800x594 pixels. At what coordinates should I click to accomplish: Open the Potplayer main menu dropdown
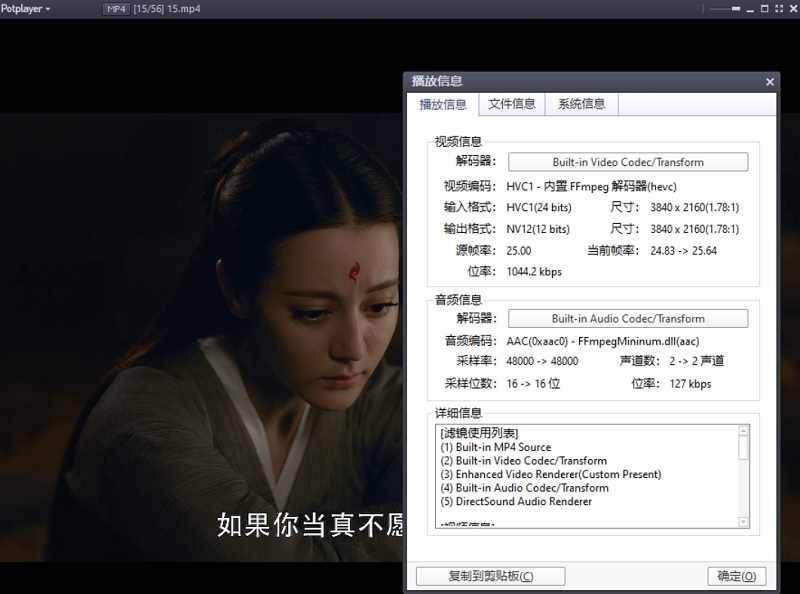(x=26, y=9)
